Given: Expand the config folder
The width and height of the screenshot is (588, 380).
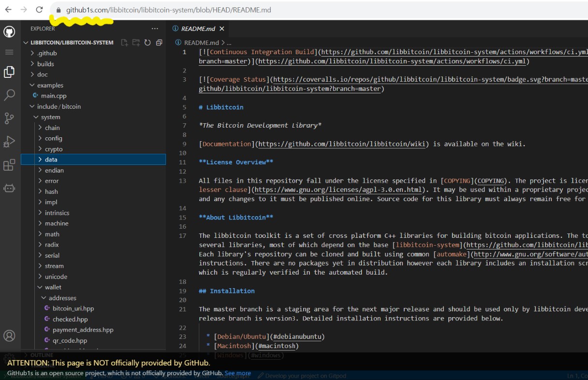Looking at the screenshot, I should click(x=54, y=138).
